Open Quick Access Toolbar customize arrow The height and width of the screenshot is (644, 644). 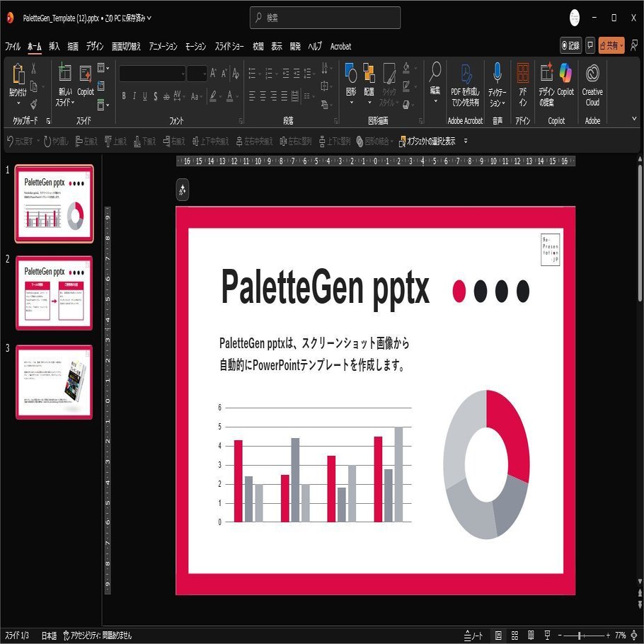[466, 141]
